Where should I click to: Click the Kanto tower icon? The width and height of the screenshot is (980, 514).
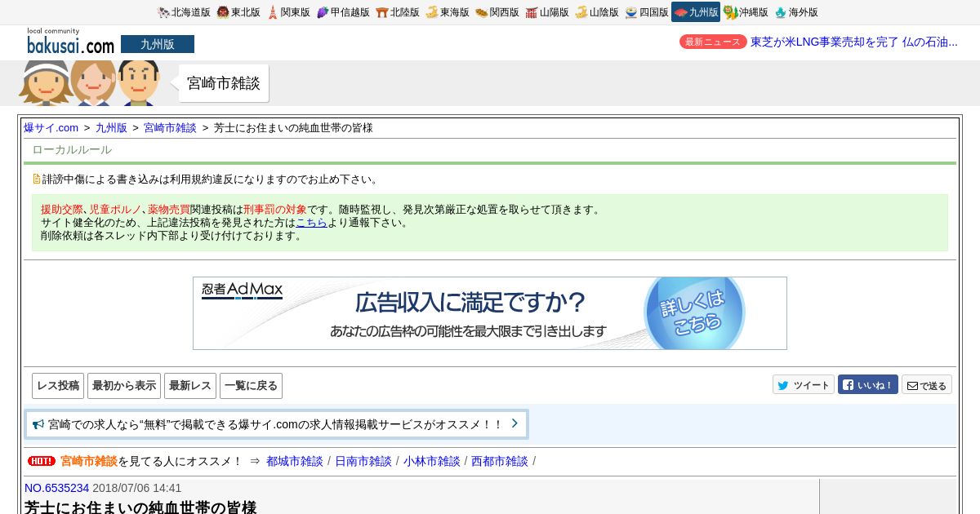point(273,12)
